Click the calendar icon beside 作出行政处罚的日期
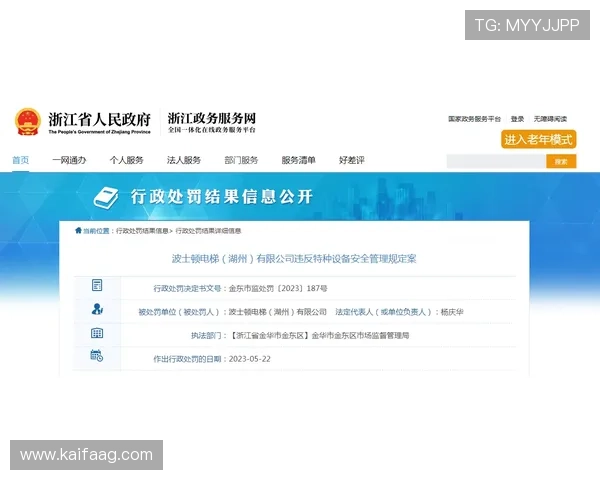Viewport: 600px width, 480px height. [96, 356]
